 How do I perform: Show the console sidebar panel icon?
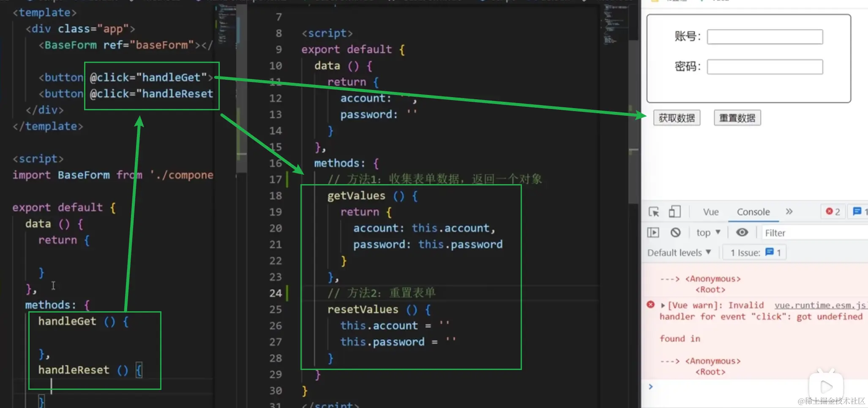click(x=653, y=232)
